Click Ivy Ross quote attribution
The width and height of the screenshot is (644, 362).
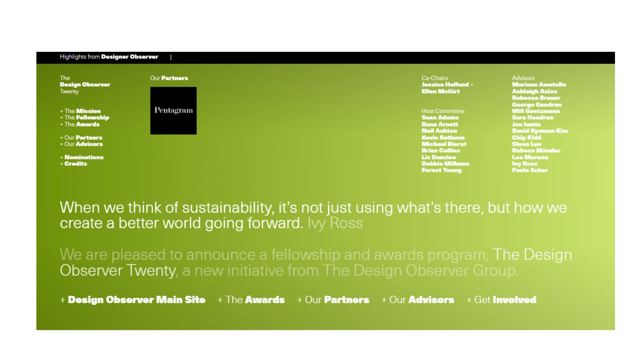coord(335,223)
